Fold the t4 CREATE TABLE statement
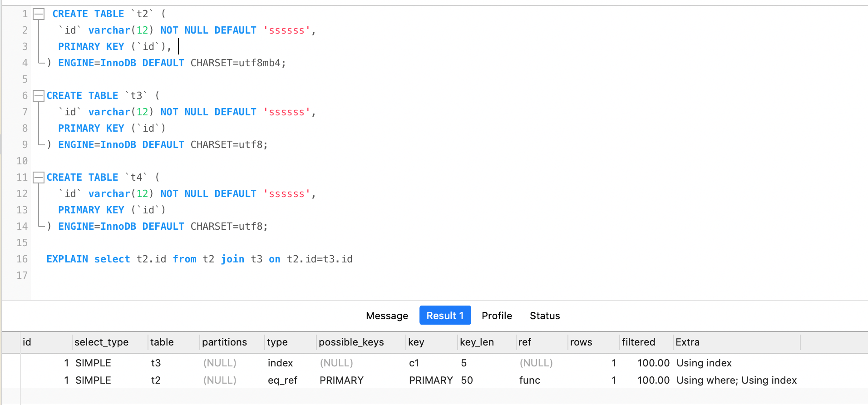Viewport: 868px width, 405px height. coord(39,178)
